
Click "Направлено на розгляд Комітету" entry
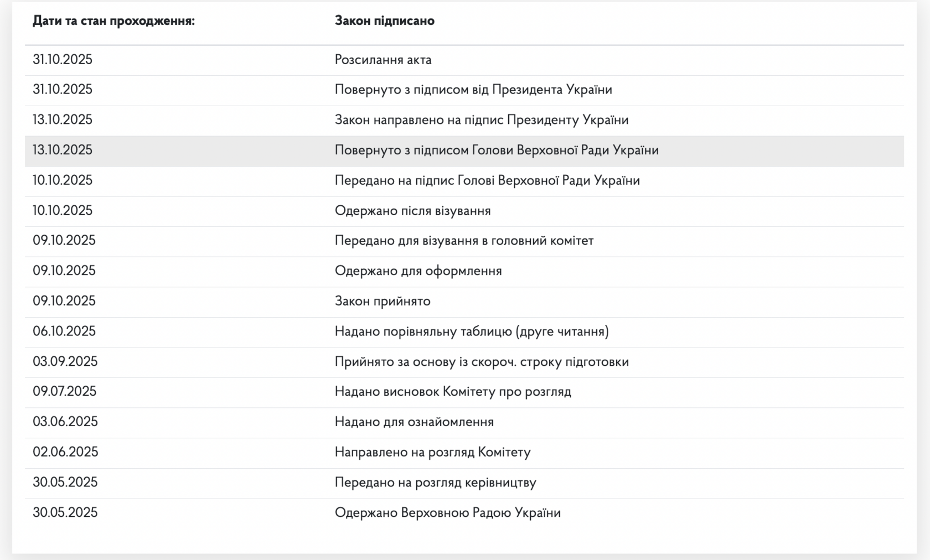point(432,452)
